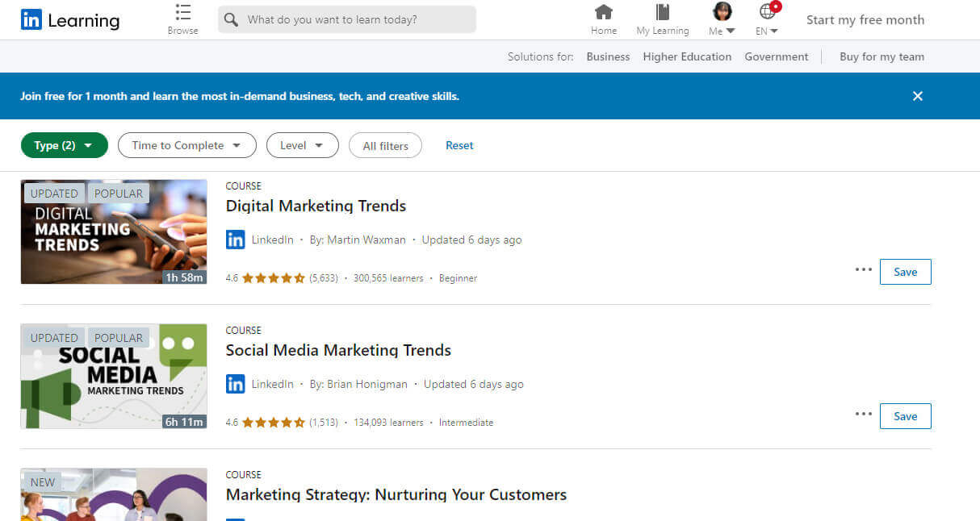Screen dimensions: 980x521
Task: Open more options for Digital Marketing Trends
Action: (864, 269)
